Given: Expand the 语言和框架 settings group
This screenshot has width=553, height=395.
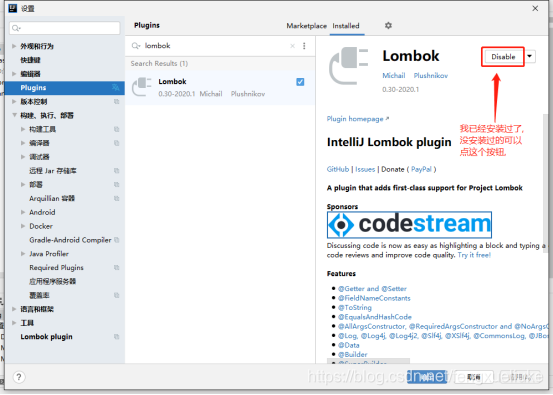Looking at the screenshot, I should [14, 309].
